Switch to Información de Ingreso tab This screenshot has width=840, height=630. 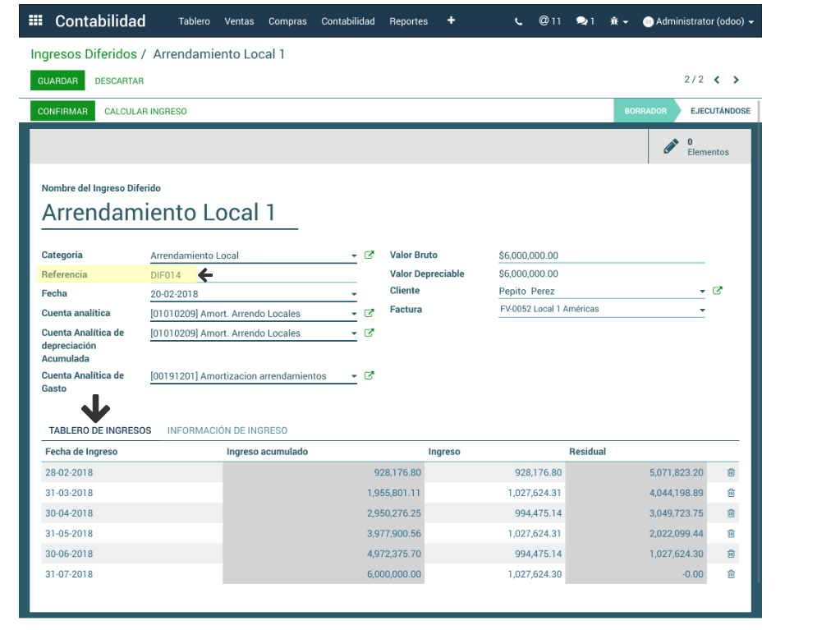[227, 430]
